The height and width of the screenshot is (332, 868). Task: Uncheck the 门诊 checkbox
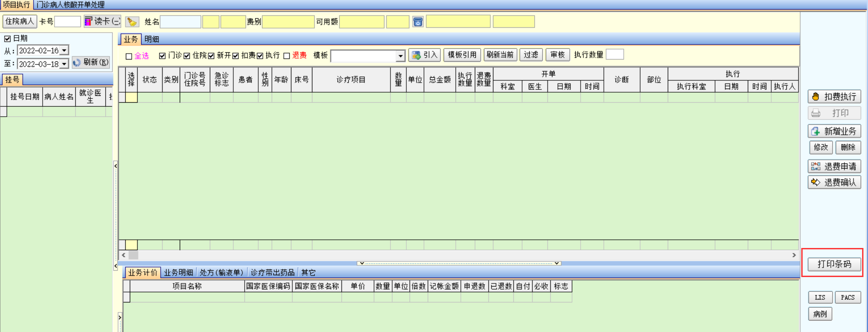[x=162, y=56]
